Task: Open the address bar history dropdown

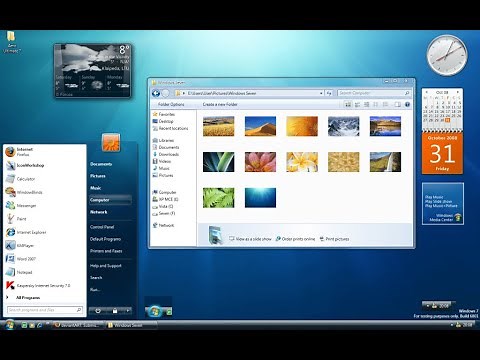Action: click(x=321, y=93)
